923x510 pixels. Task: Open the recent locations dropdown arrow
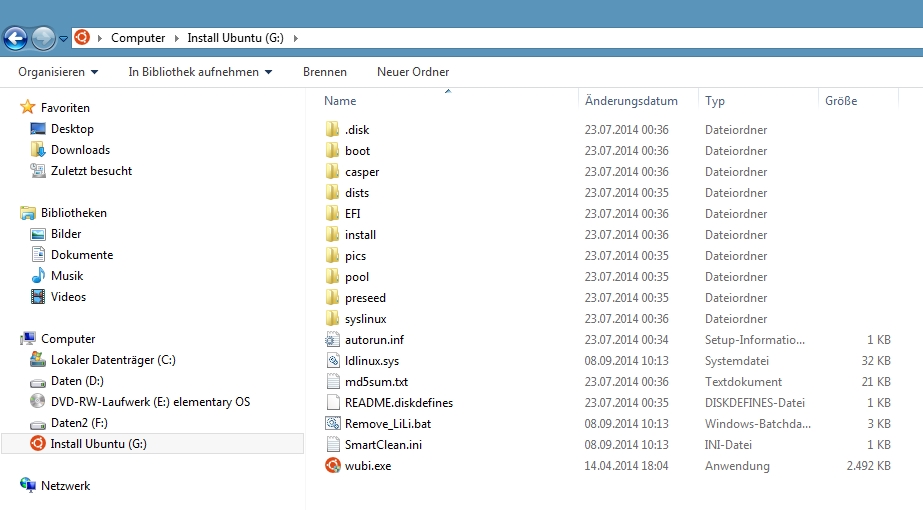[63, 39]
